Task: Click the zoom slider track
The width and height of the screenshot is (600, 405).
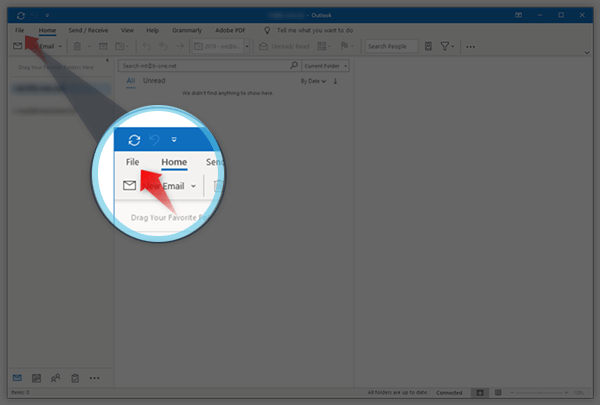Action: [x=539, y=393]
